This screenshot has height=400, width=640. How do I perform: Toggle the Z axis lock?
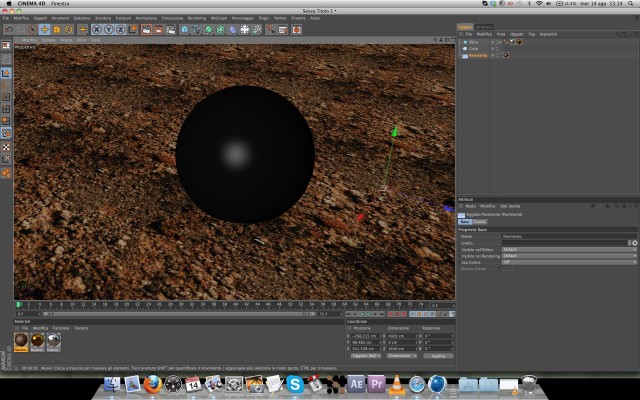[120, 30]
